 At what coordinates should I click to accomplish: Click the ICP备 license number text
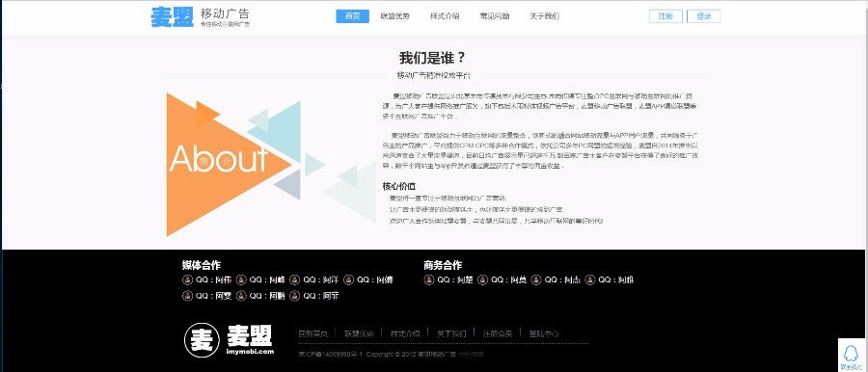pyautogui.click(x=330, y=355)
